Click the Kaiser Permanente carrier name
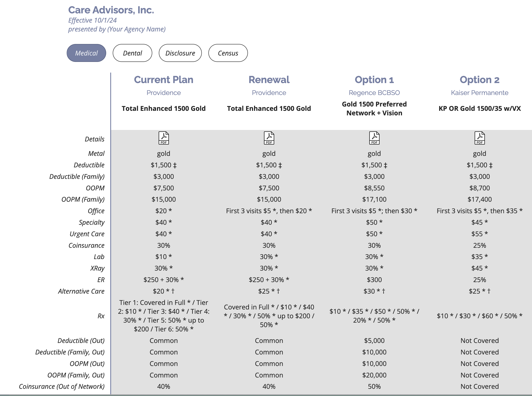This screenshot has height=396, width=532. [480, 93]
